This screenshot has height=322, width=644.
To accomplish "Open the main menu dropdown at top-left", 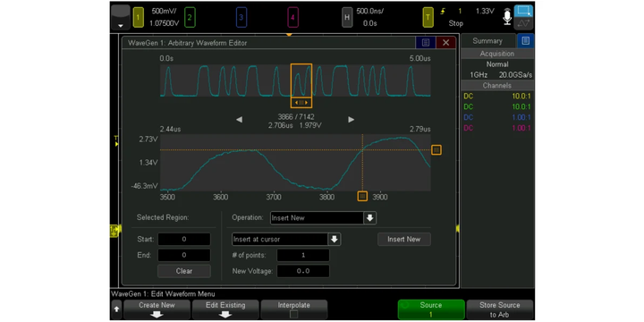I will [x=121, y=18].
